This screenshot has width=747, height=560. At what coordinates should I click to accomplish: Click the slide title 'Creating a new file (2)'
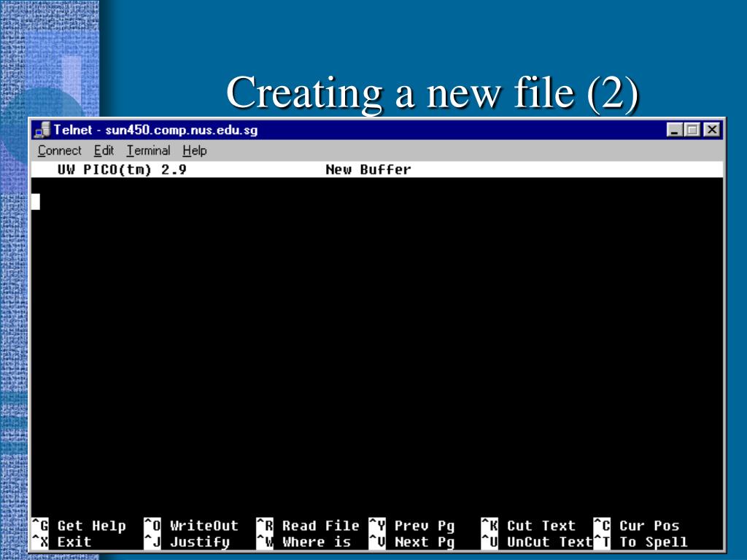(x=432, y=93)
